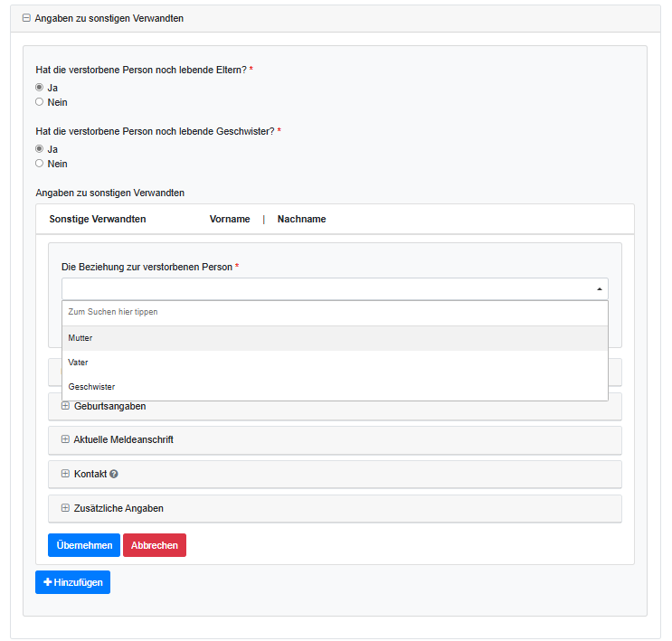Select Ja for lebende Eltern

39,88
